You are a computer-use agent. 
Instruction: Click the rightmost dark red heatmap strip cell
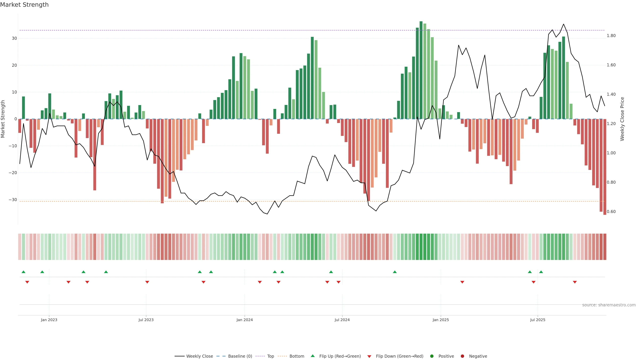pos(605,247)
